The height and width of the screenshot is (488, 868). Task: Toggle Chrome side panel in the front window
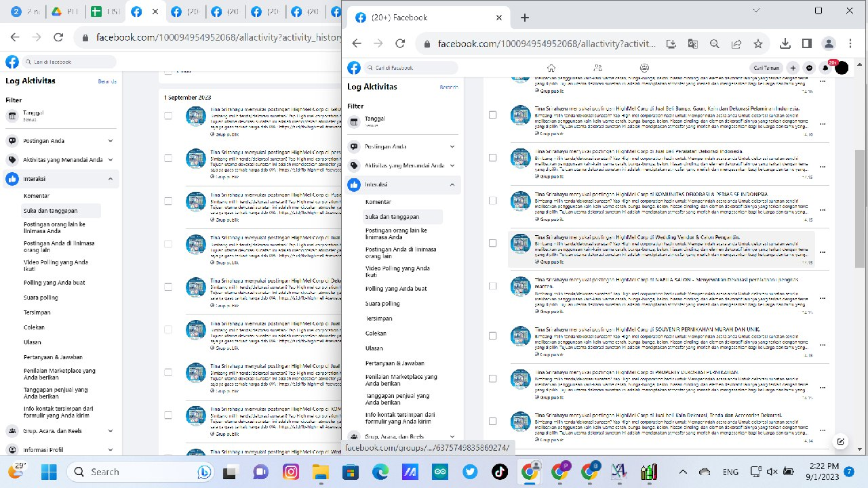tap(806, 43)
